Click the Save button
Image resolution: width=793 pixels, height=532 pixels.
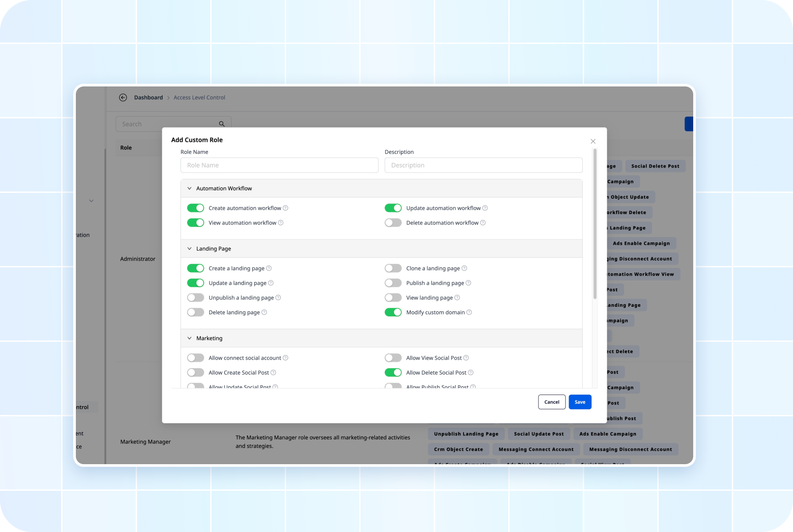click(580, 402)
